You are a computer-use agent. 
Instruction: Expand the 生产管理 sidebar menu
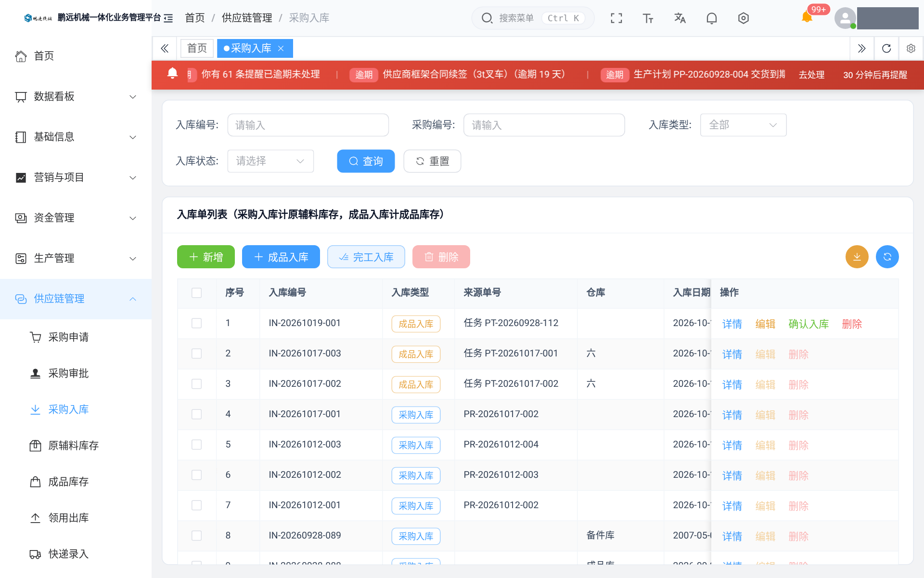[x=76, y=258]
